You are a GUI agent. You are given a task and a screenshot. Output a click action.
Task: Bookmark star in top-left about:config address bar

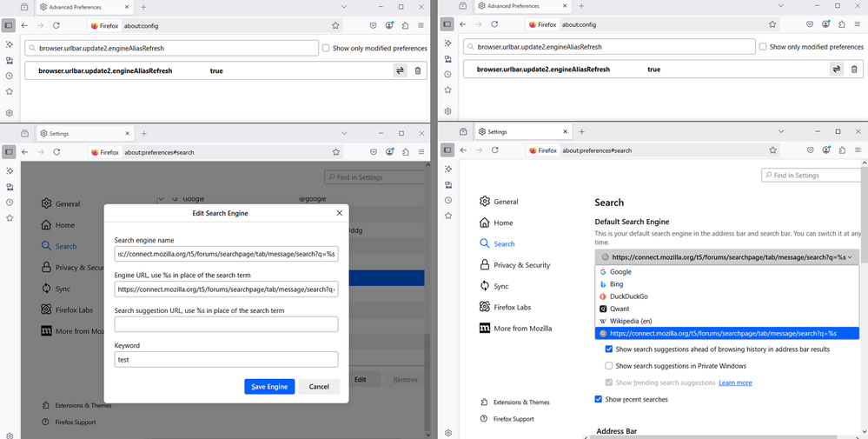[335, 25]
